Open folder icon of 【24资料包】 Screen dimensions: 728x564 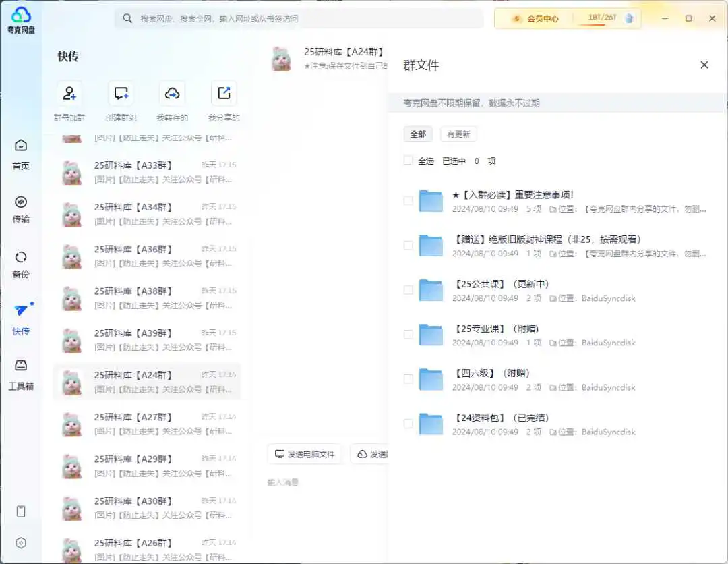[x=431, y=424]
